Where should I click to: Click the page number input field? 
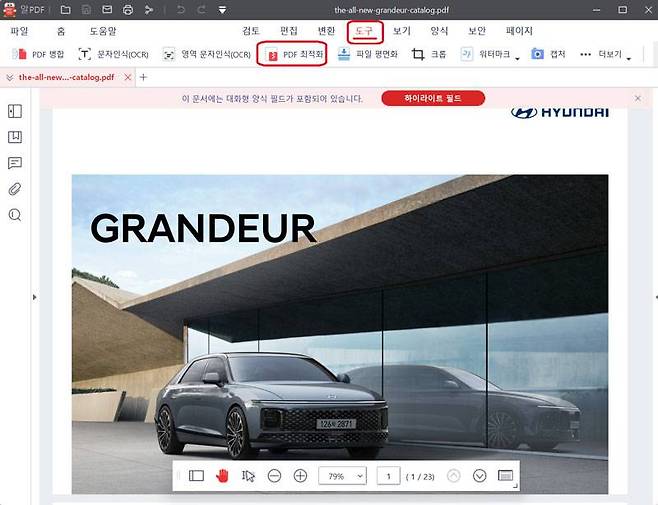(x=388, y=476)
